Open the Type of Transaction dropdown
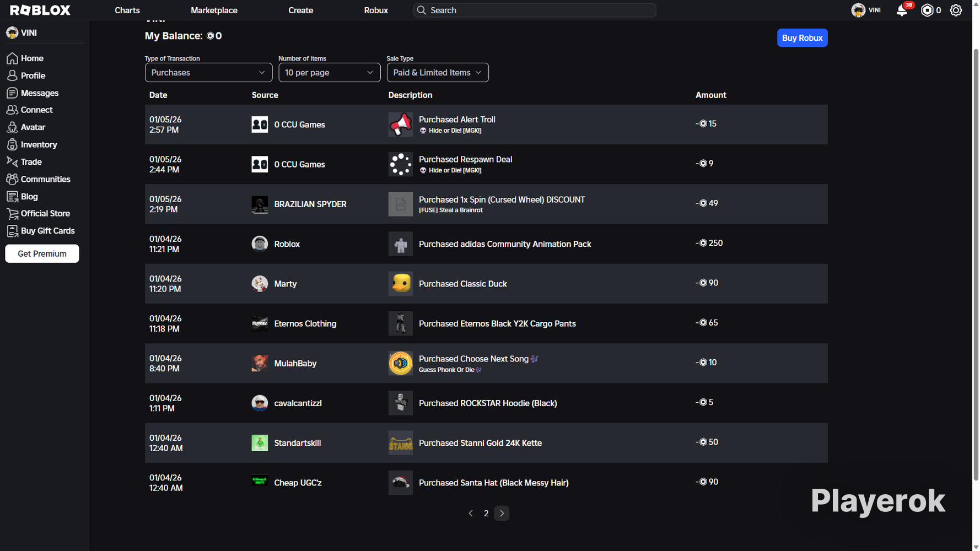Viewport: 980px width, 551px height. (208, 73)
